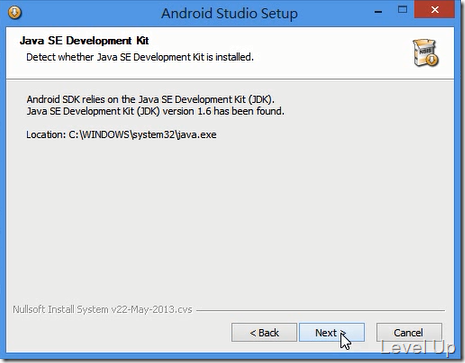This screenshot has height=363, width=465.
Task: Close the Android Studio Setup window
Action: [x=434, y=10]
